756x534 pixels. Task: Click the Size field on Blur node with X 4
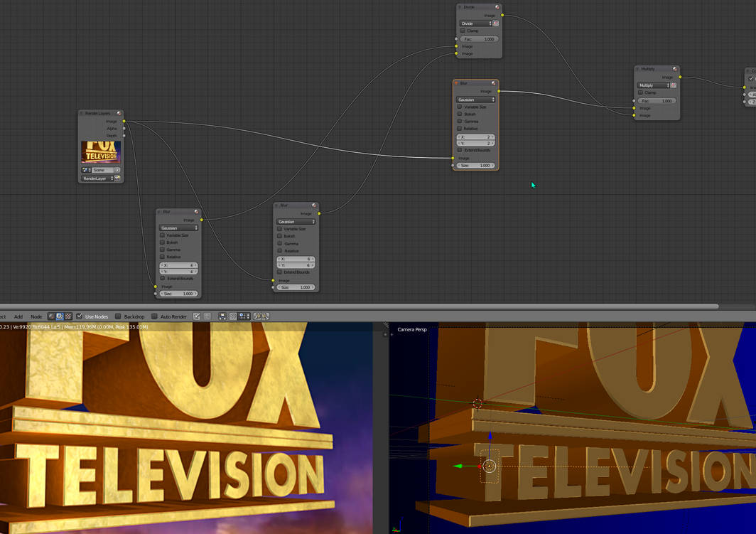click(178, 294)
